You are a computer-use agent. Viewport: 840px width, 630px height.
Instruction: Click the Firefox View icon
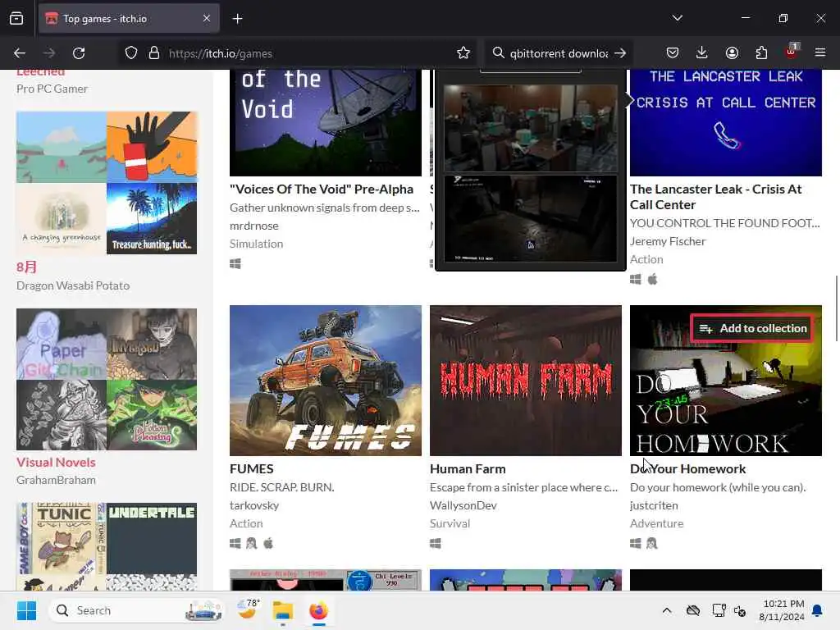coord(16,19)
